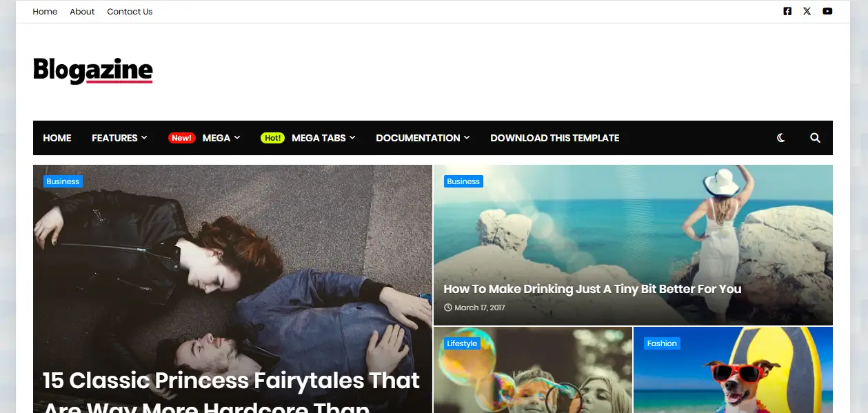868x413 pixels.
Task: Click the Lifestyle category tag
Action: 462,343
